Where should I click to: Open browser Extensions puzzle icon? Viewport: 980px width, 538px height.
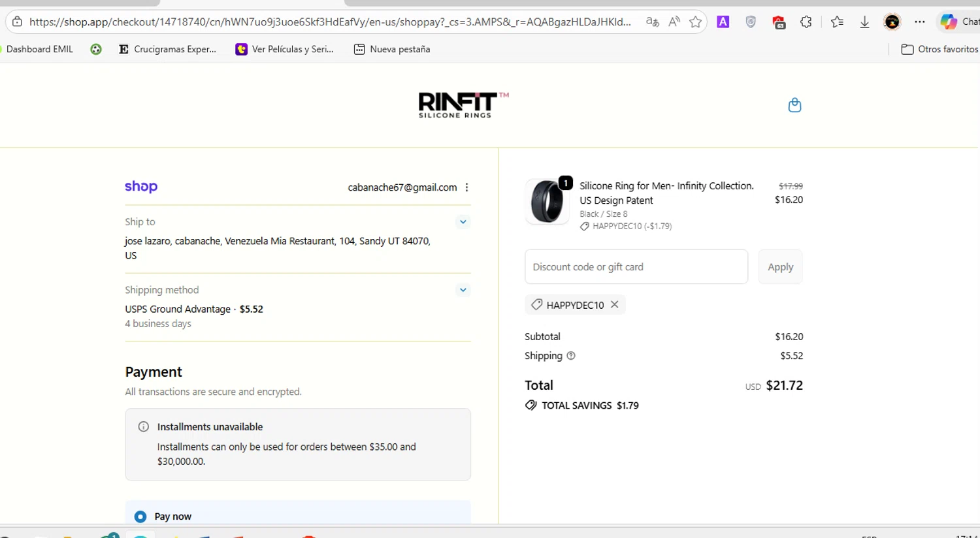tap(806, 22)
